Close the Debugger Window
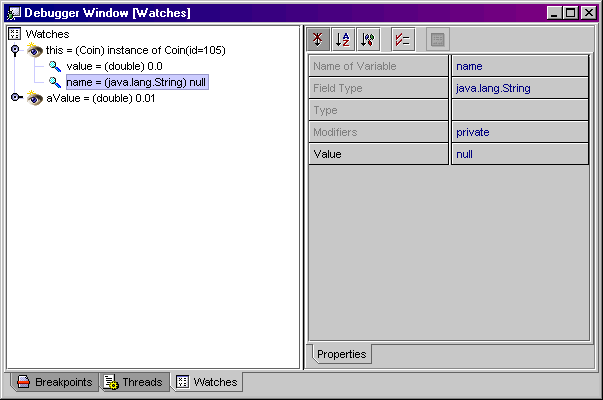Image resolution: width=603 pixels, height=400 pixels. (x=588, y=13)
